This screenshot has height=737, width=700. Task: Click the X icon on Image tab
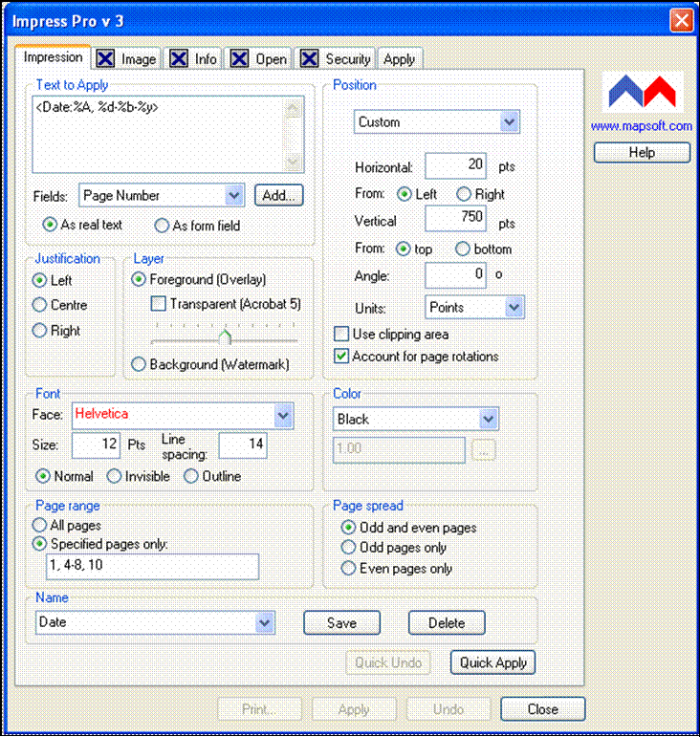[105, 59]
